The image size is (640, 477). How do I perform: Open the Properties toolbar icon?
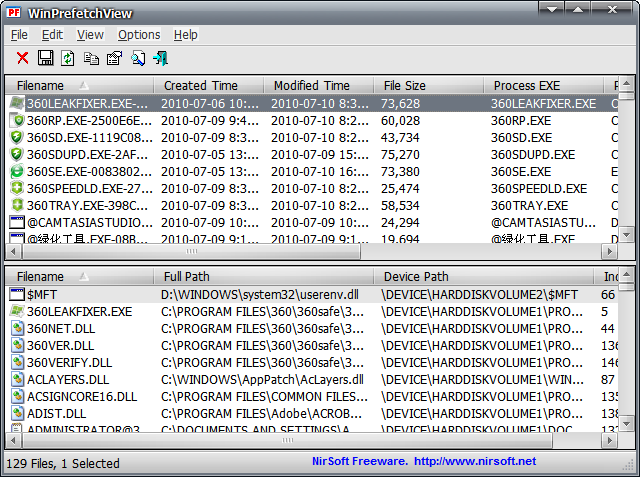tap(114, 58)
